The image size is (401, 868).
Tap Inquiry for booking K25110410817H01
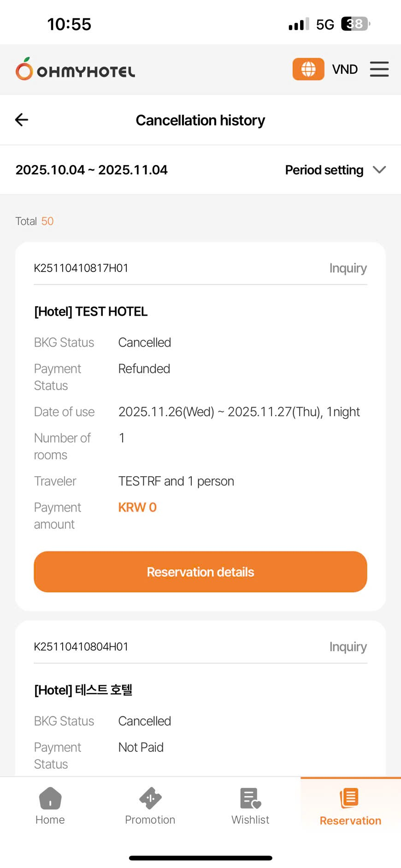(348, 268)
